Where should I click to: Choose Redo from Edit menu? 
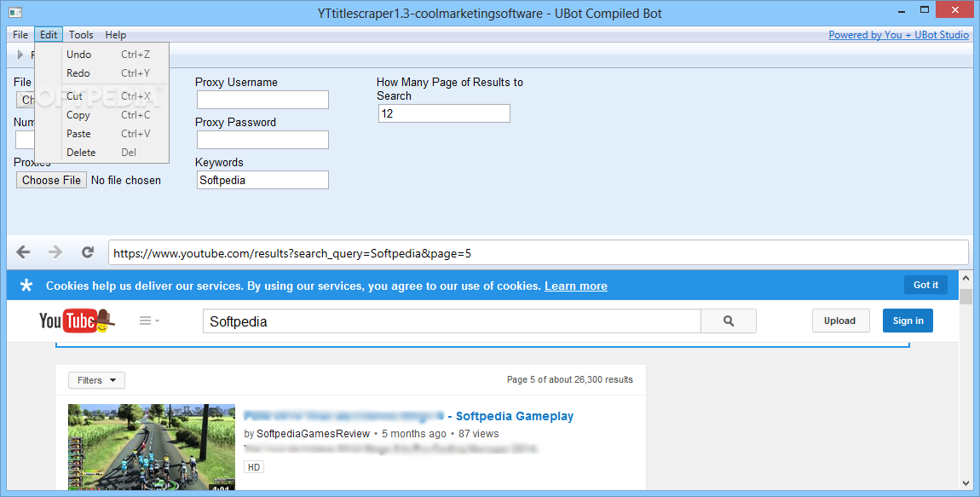pos(102,73)
